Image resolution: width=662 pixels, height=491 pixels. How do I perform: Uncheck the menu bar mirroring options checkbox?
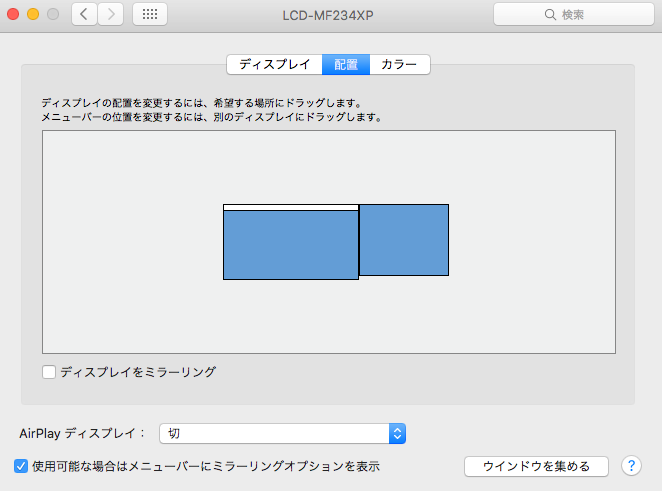21,466
